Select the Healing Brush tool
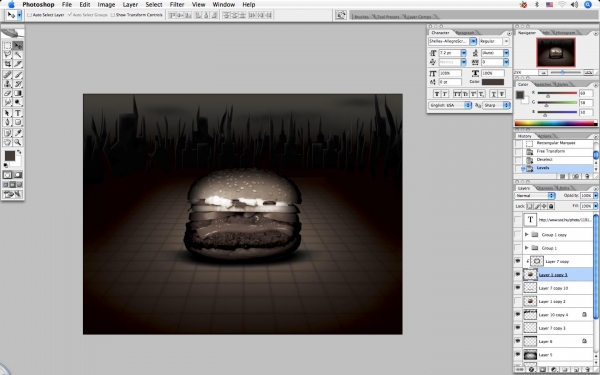Screen dimensions: 600x375 [x=7, y=75]
